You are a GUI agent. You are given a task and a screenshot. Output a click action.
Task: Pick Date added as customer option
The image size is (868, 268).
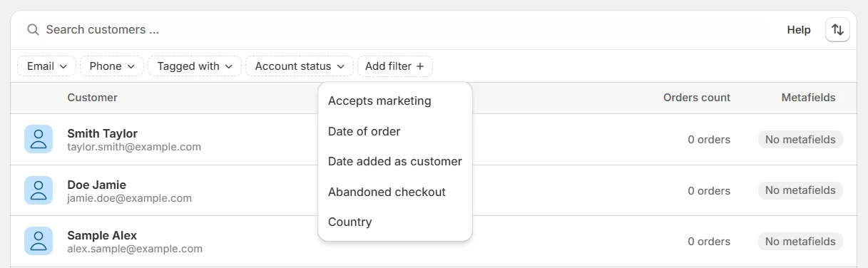pyautogui.click(x=395, y=162)
